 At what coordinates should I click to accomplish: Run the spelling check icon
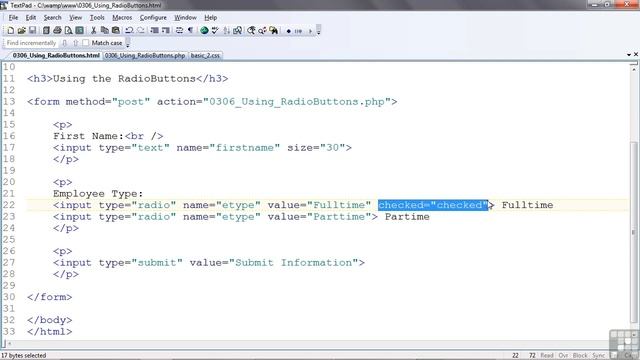coord(215,31)
